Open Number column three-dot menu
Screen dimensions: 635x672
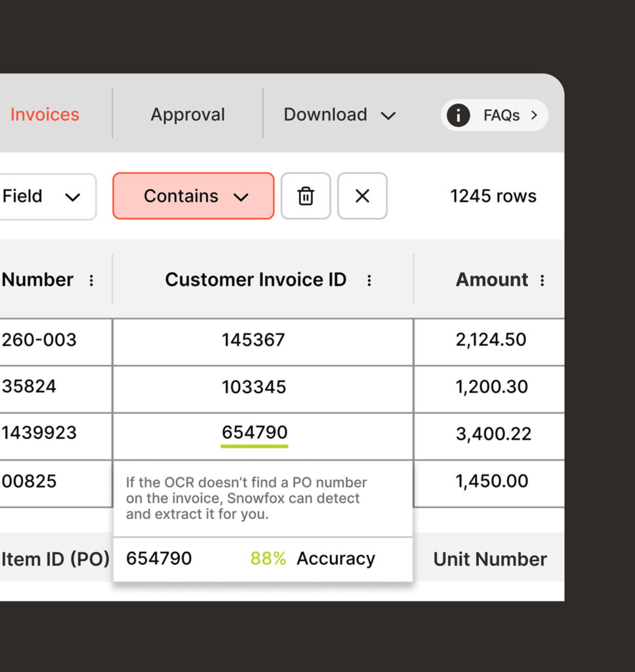pyautogui.click(x=91, y=281)
